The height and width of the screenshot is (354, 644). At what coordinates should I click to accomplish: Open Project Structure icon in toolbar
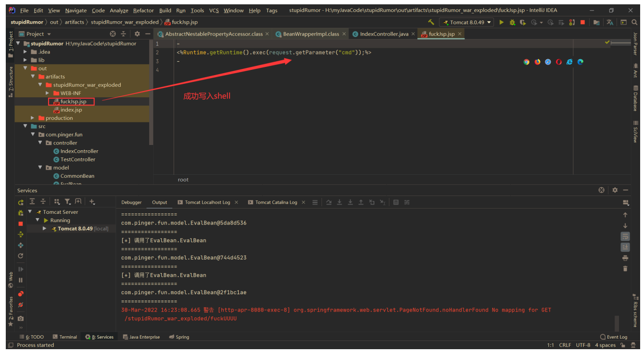coord(596,22)
